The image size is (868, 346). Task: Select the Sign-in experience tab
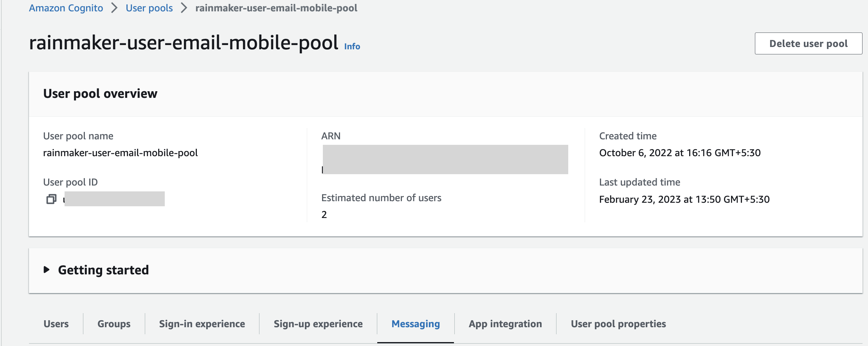[202, 324]
